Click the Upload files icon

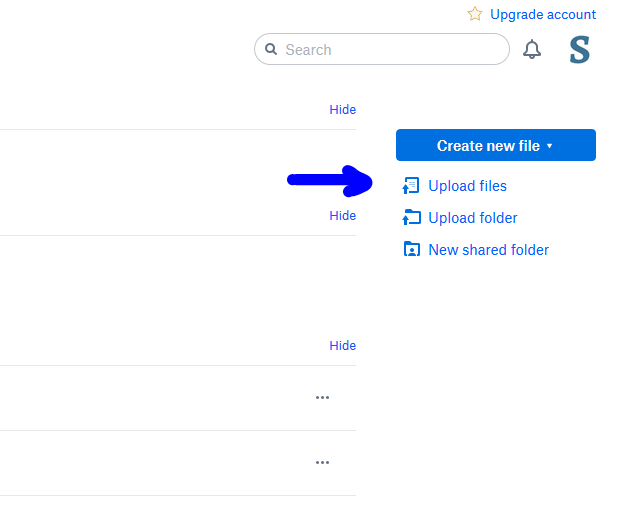pos(411,186)
